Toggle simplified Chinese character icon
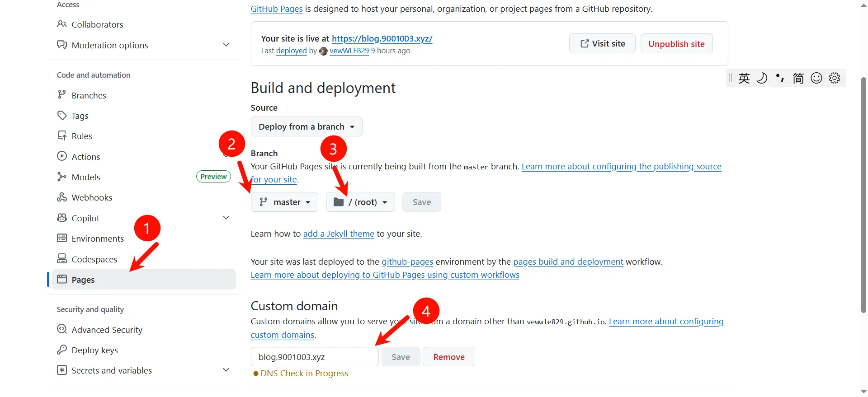Viewport: 868px width, 397px height. coord(798,78)
